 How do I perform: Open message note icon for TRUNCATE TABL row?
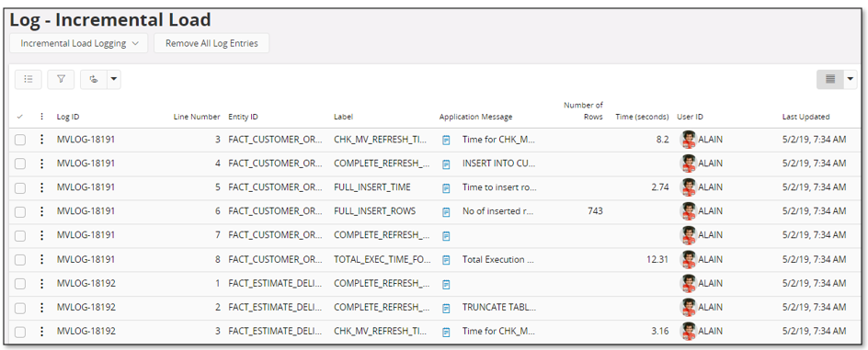tap(446, 308)
